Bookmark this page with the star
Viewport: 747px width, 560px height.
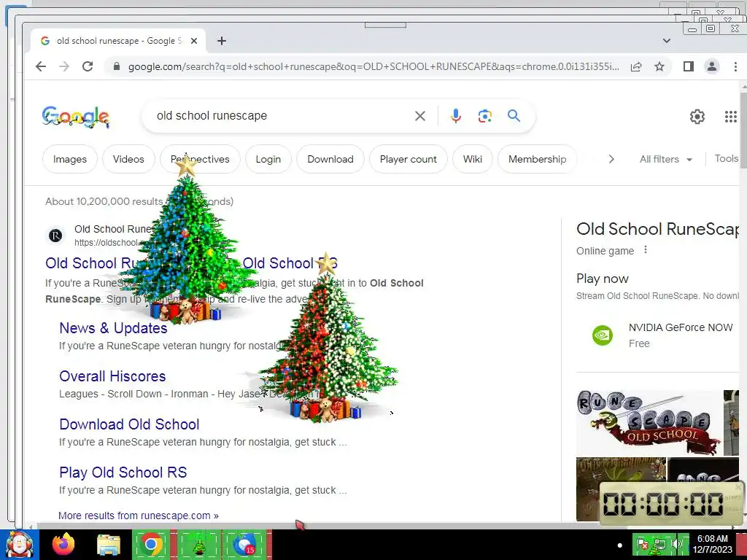(659, 66)
